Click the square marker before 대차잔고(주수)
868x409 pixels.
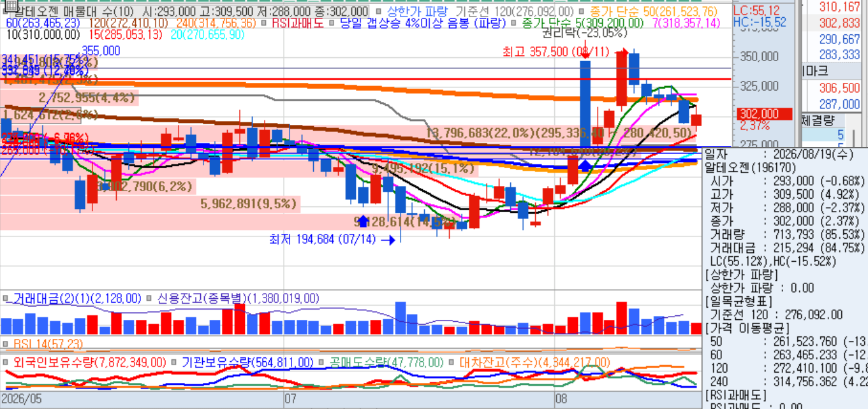click(452, 362)
